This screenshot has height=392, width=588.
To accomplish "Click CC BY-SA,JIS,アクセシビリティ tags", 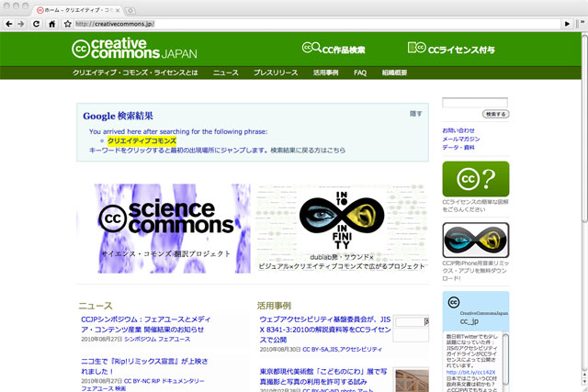I will [342, 349].
